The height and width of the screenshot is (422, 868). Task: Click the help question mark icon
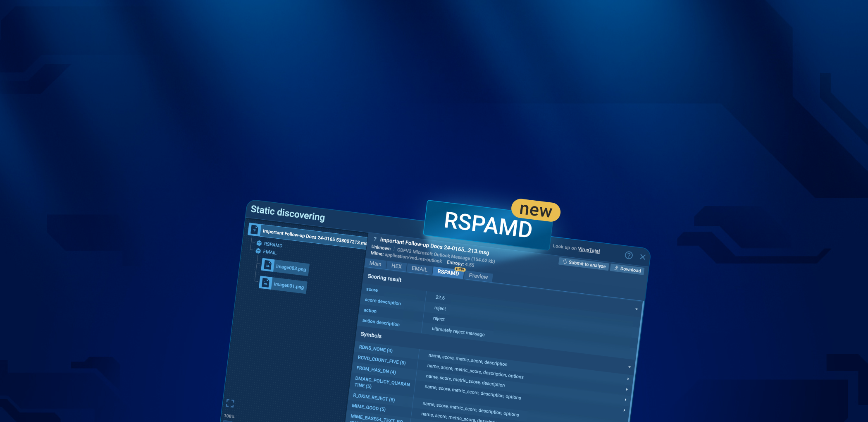tap(629, 255)
